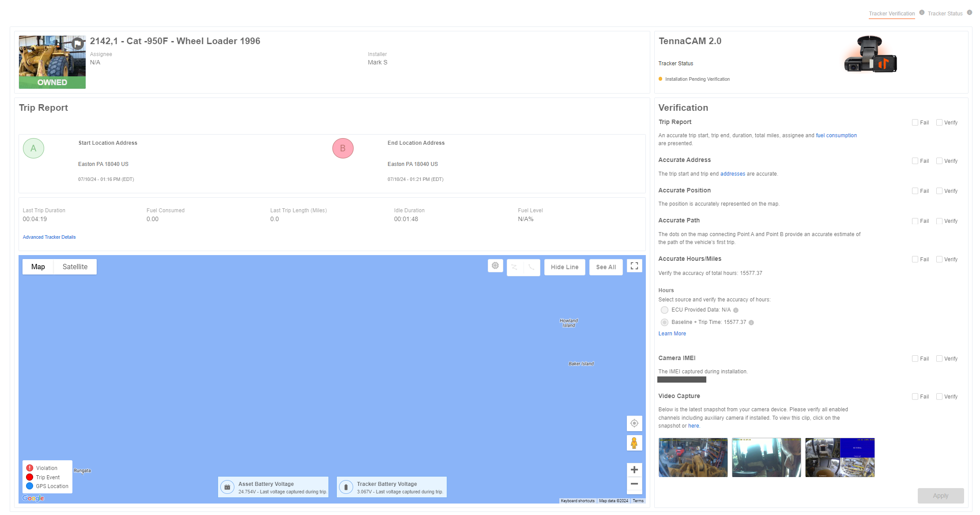Click the phone icon in map toolbar
980x515 pixels.
531,267
